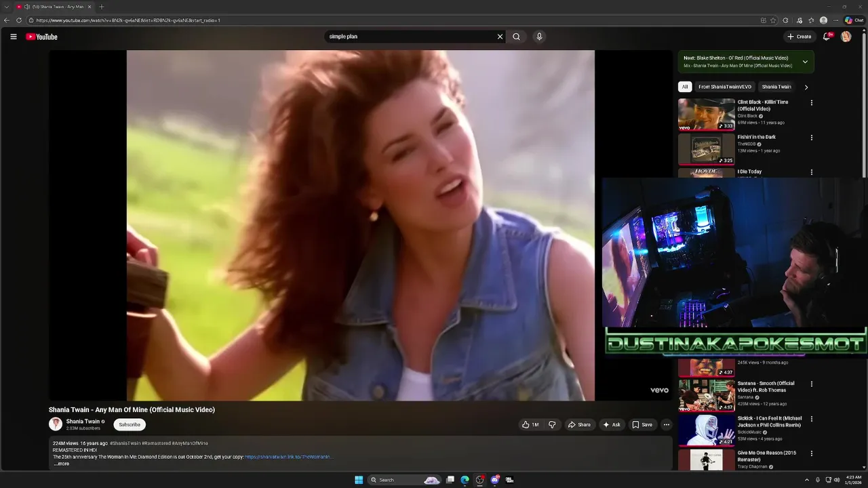
Task: Save video to a playlist
Action: coord(642,425)
